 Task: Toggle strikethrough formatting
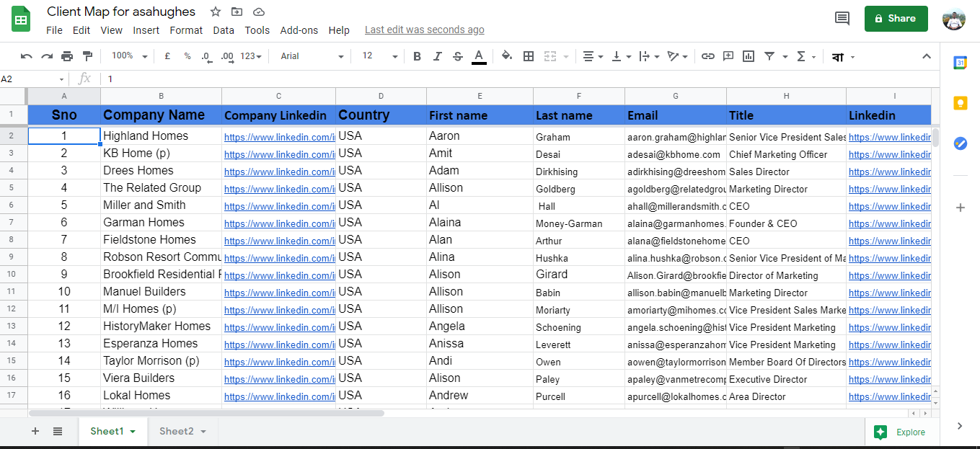(x=458, y=55)
